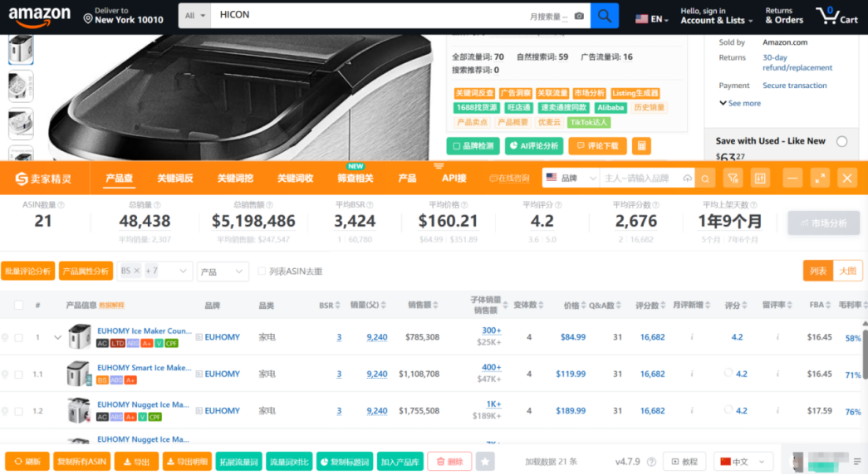Open the bottom-right hamburger menu

(857, 461)
